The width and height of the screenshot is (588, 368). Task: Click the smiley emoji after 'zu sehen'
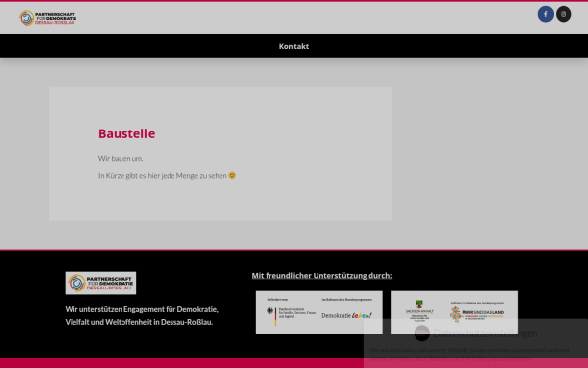(x=232, y=175)
